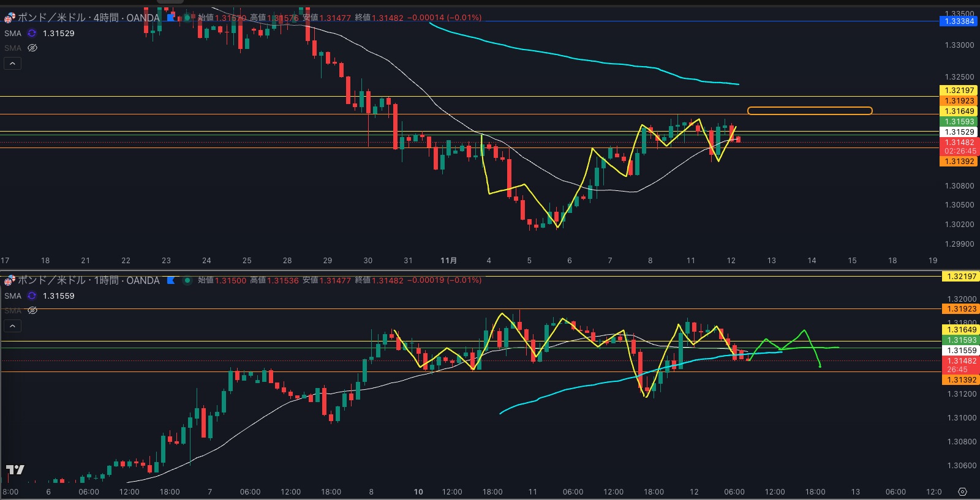
Task: Click the GBP/USD flag icon in the 4-hour chart title
Action: coord(9,18)
